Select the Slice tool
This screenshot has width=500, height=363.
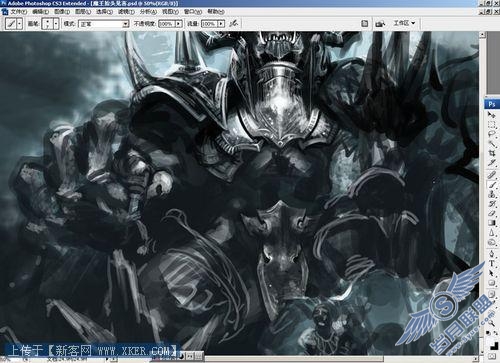(x=492, y=162)
